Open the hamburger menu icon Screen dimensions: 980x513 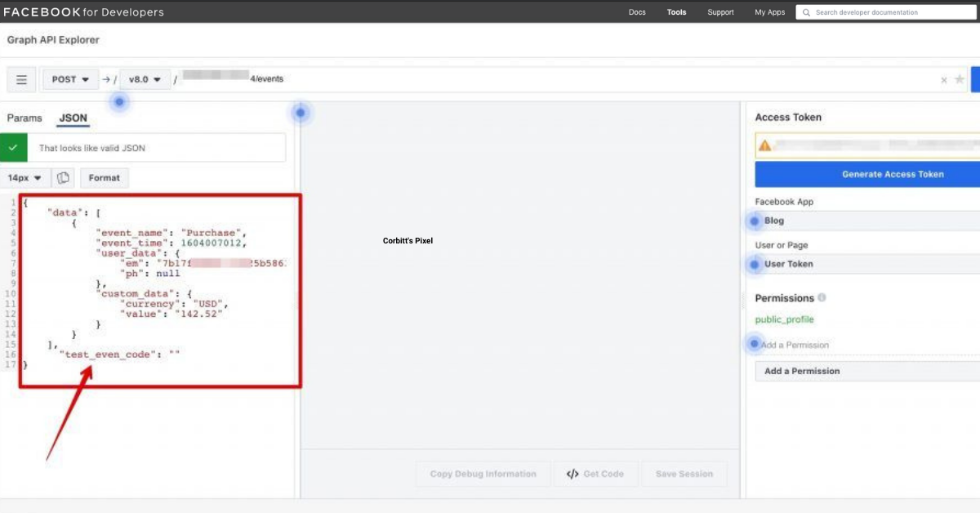(22, 80)
